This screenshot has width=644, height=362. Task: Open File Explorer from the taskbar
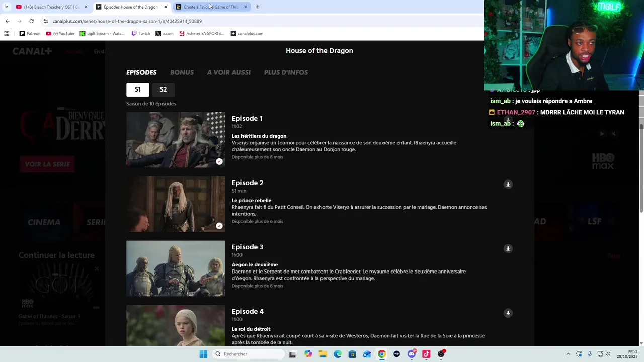(323, 354)
